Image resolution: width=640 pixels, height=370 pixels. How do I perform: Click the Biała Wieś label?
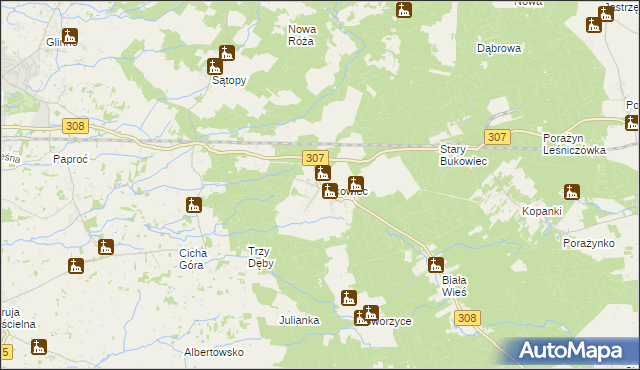click(x=454, y=286)
